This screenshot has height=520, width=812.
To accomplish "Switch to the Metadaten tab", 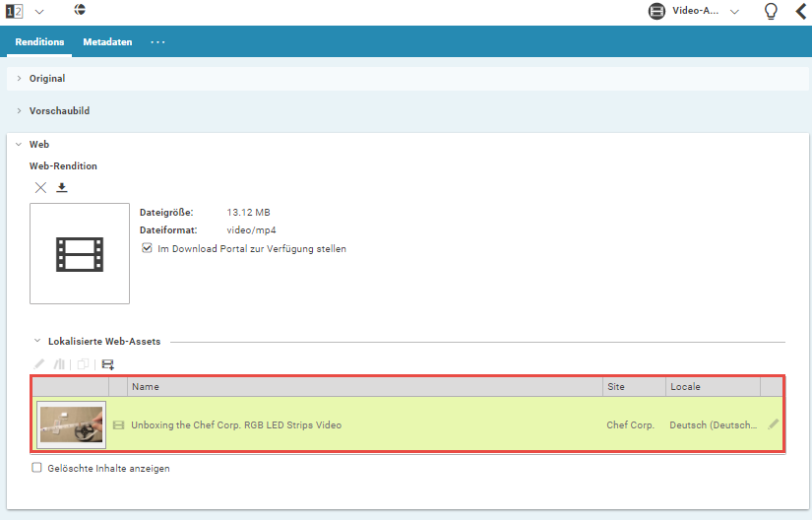I will click(x=107, y=42).
